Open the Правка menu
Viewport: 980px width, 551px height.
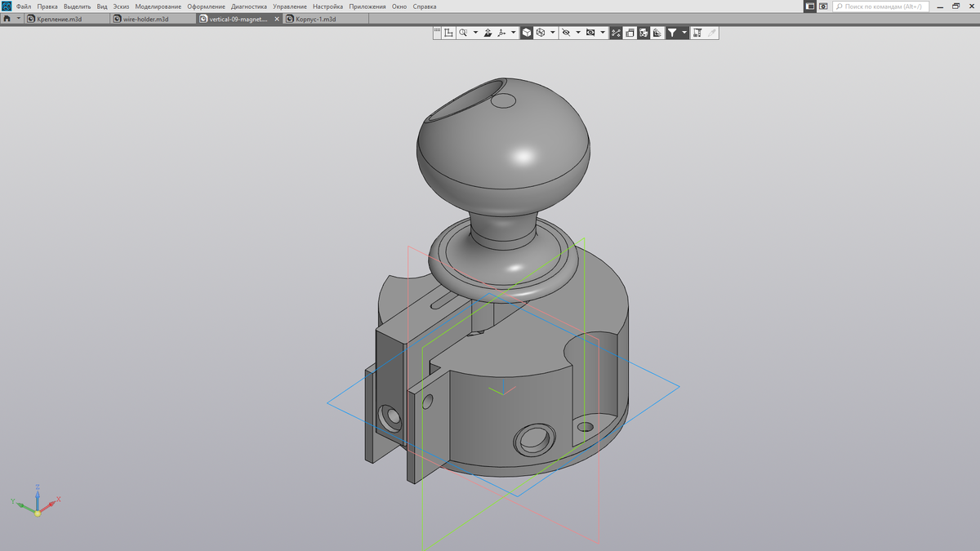click(x=47, y=6)
